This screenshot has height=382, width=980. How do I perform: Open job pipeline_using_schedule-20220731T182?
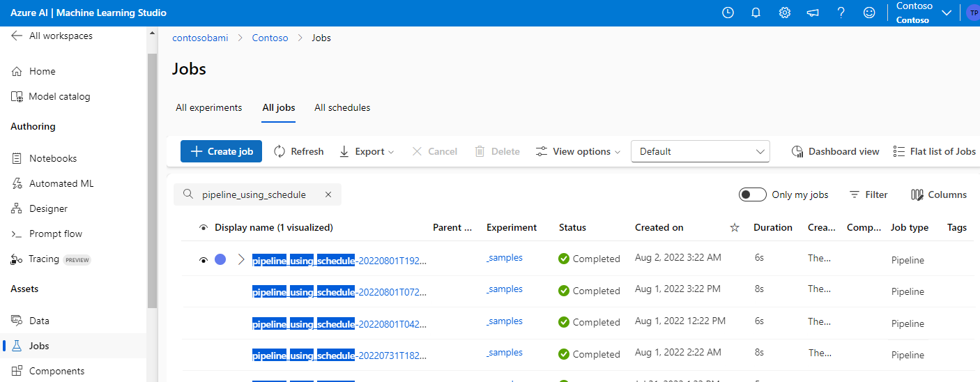pyautogui.click(x=339, y=356)
